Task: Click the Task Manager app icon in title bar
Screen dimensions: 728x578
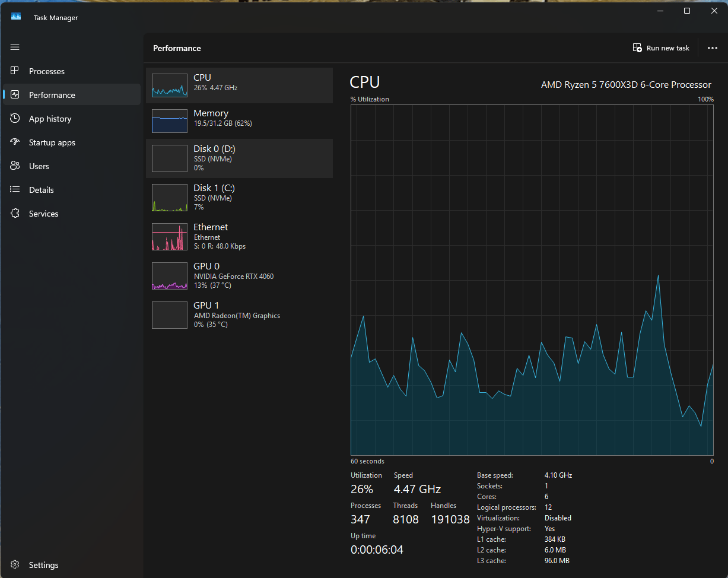Action: (16, 17)
